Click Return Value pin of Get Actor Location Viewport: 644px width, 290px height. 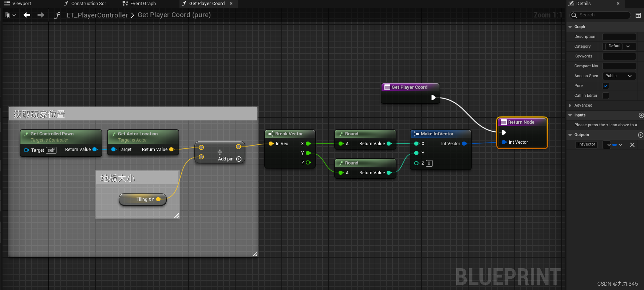tap(172, 150)
